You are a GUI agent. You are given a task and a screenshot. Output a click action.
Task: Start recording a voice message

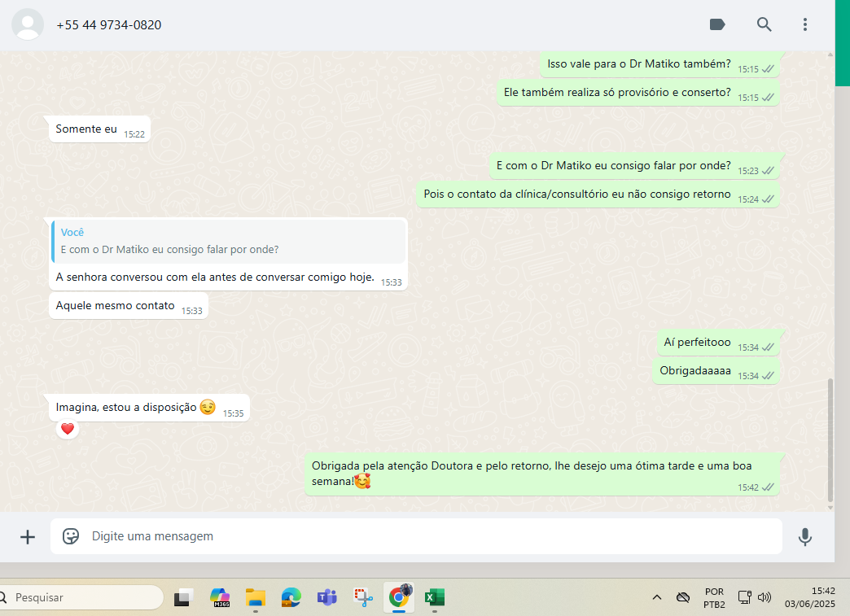(805, 537)
